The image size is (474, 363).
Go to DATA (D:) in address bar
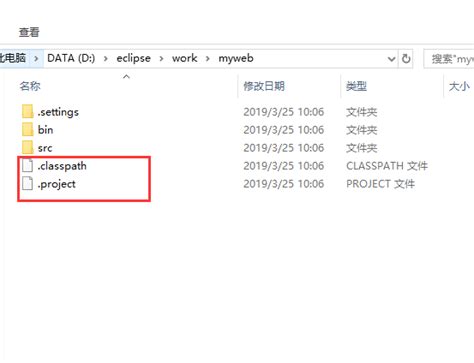tap(71, 58)
